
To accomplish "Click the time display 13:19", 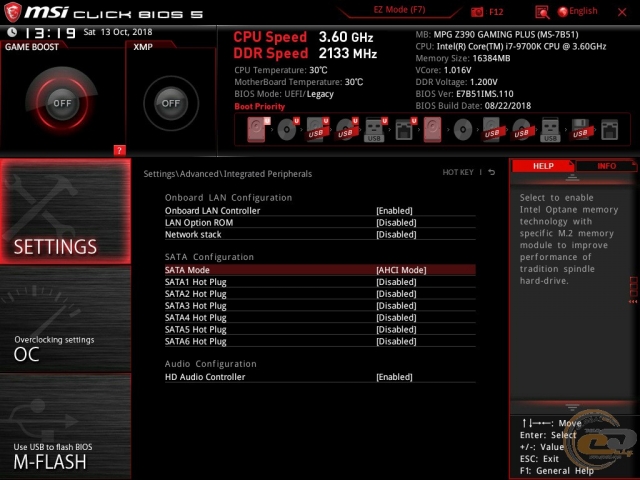I will 49,33.
